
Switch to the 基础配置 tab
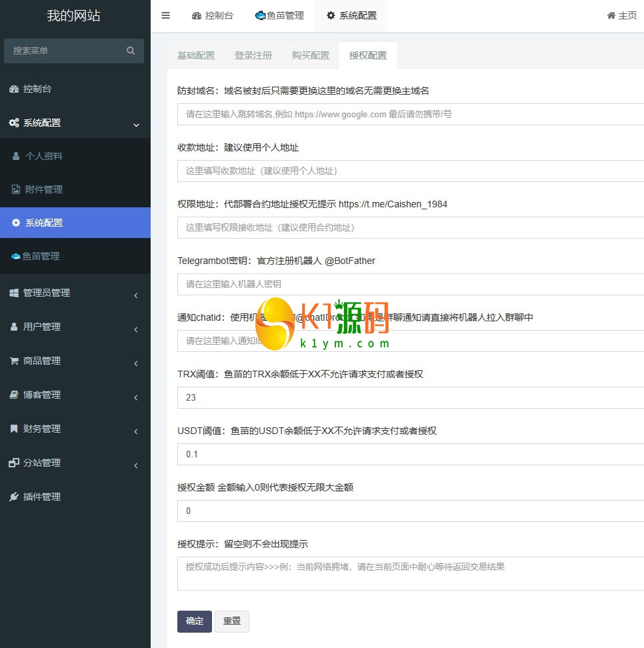196,55
